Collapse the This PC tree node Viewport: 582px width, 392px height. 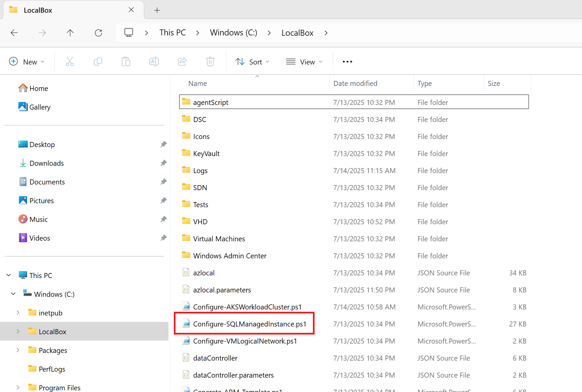9,275
